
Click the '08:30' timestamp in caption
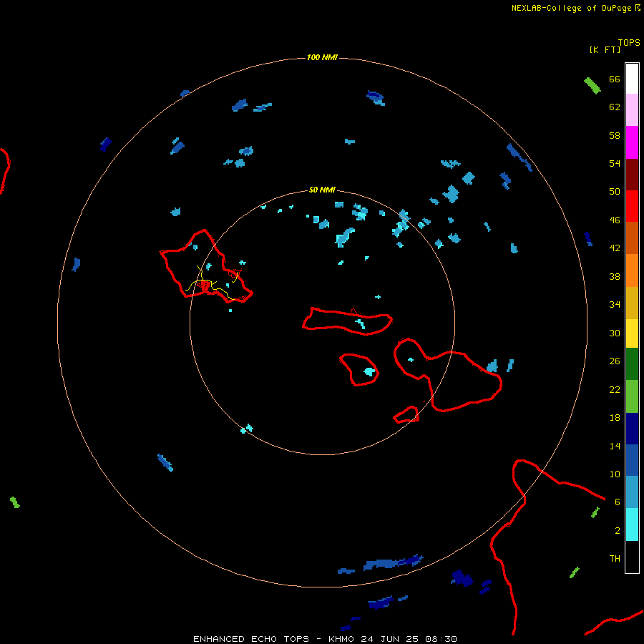(x=441, y=639)
